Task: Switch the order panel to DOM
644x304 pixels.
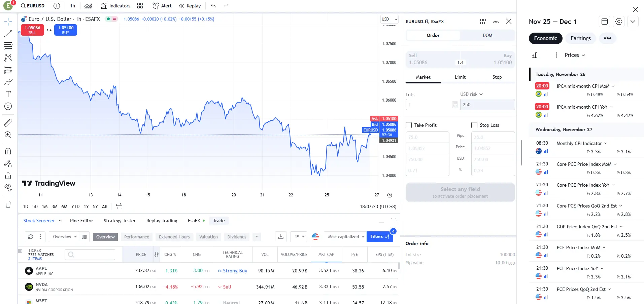Action: pyautogui.click(x=487, y=35)
